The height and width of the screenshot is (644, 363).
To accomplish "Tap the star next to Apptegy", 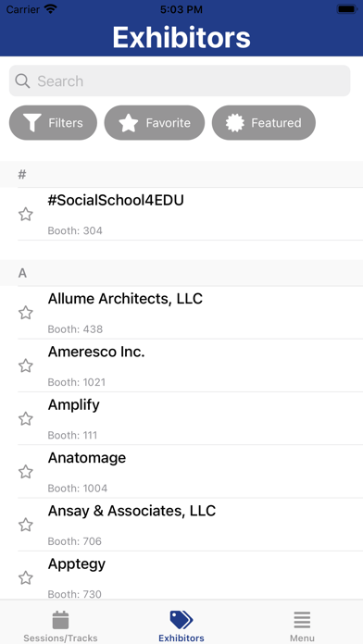I will coord(26,577).
